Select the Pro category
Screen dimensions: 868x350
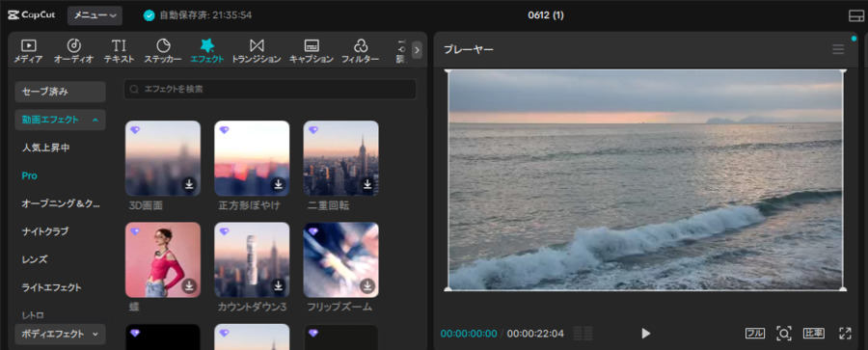point(29,175)
